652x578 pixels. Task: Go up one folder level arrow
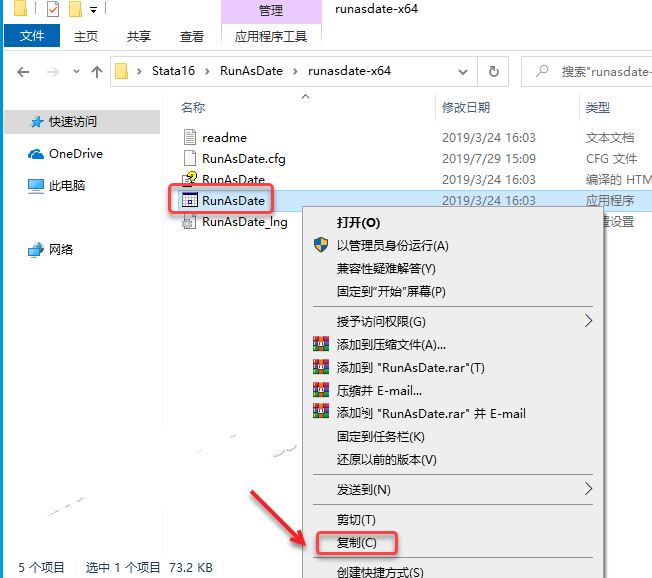(x=97, y=72)
